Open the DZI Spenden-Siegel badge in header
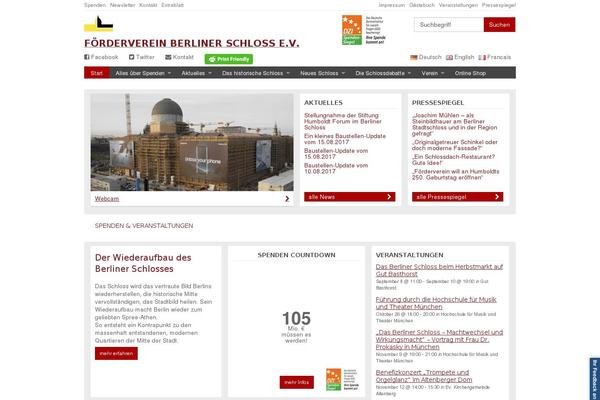The height and width of the screenshot is (400, 600). [364, 30]
